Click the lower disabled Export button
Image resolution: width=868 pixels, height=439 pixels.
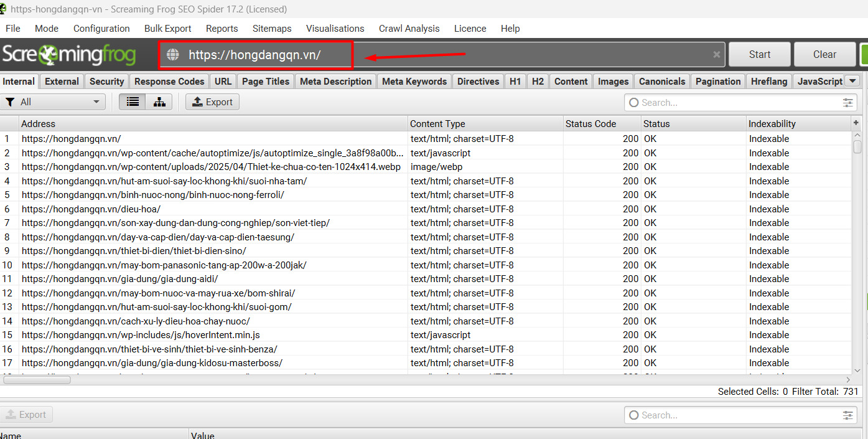pos(26,415)
